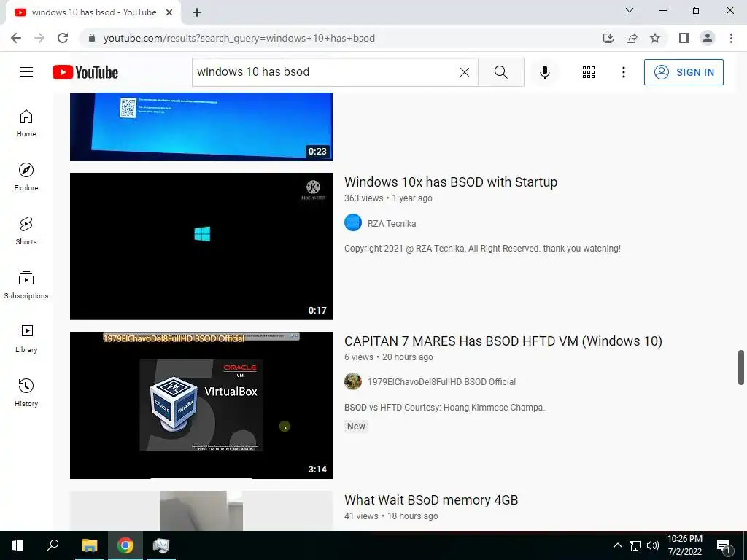
Task: Click the magnifier search button
Action: (x=500, y=72)
